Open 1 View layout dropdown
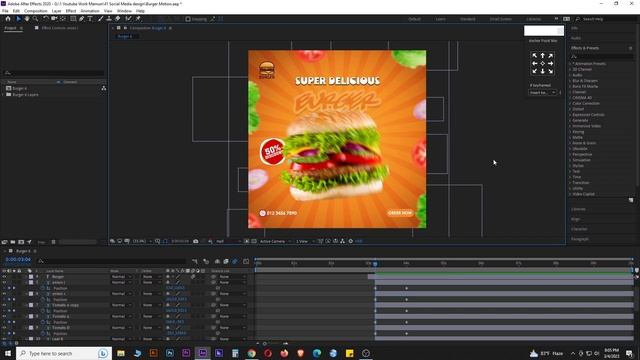 tap(304, 241)
